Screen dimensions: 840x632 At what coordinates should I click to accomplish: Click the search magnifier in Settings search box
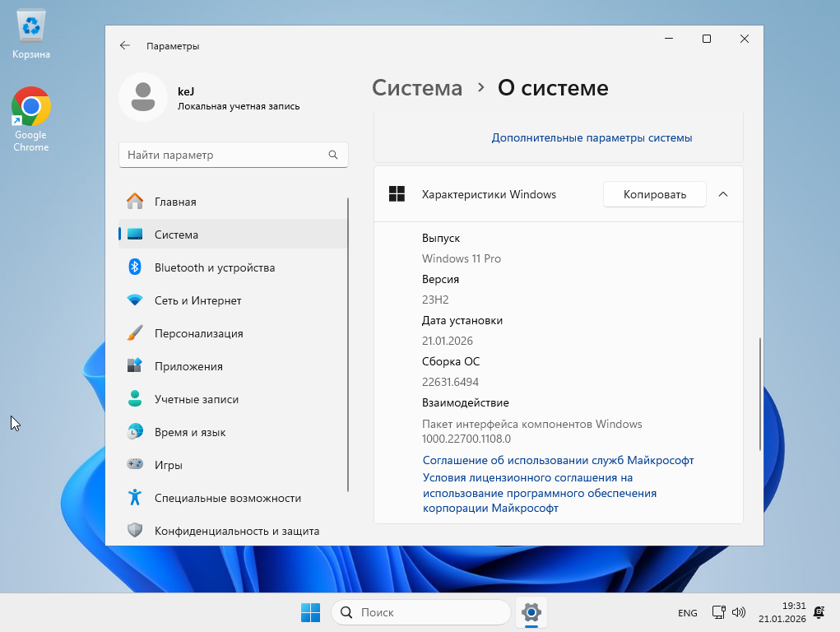coord(333,155)
